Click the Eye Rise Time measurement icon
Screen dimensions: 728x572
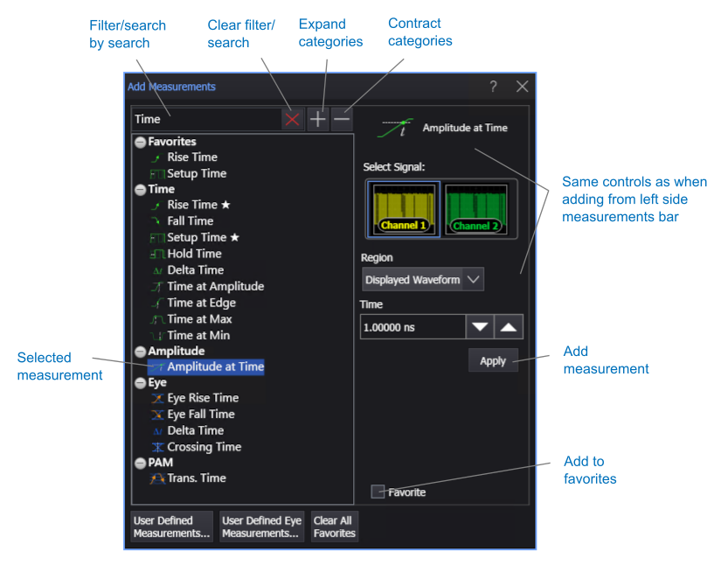tap(157, 398)
